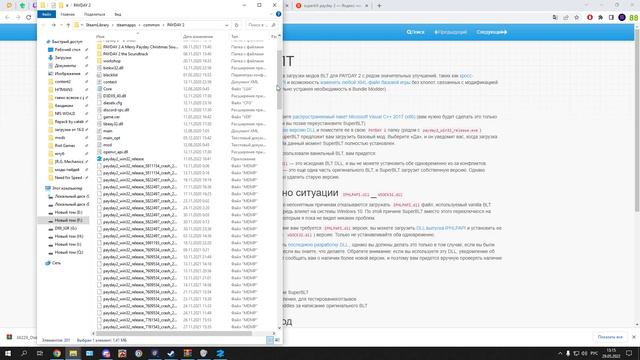Click the workshop folder icon
The image size is (640, 360).
point(99,61)
